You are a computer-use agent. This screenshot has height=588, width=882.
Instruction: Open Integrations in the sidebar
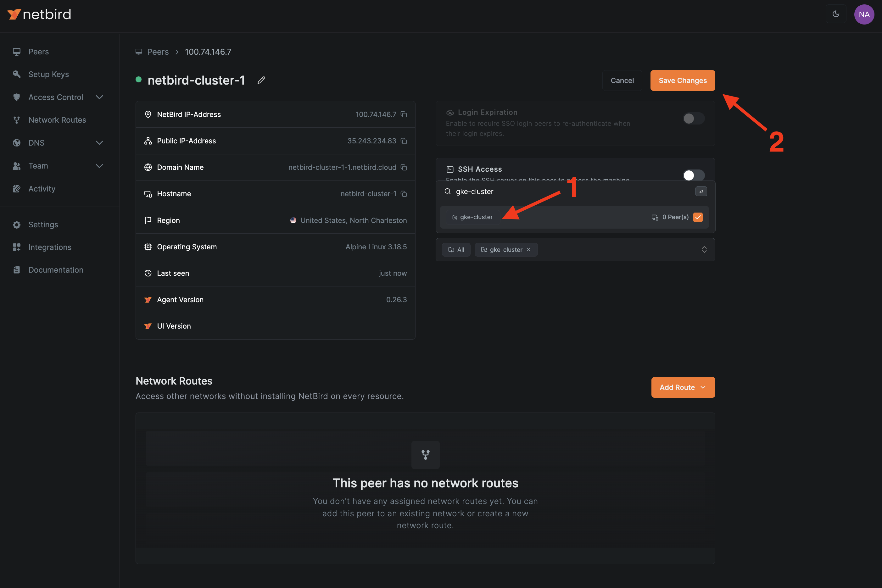[49, 247]
